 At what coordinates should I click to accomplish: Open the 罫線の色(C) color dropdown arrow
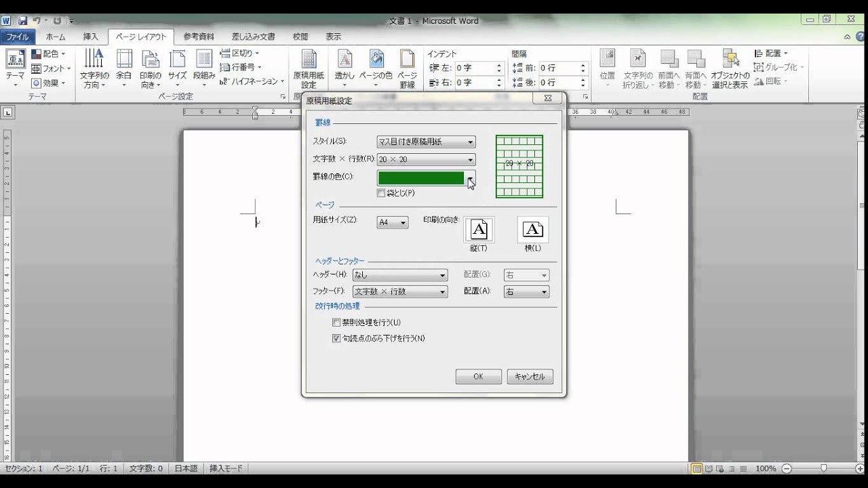pyautogui.click(x=471, y=178)
